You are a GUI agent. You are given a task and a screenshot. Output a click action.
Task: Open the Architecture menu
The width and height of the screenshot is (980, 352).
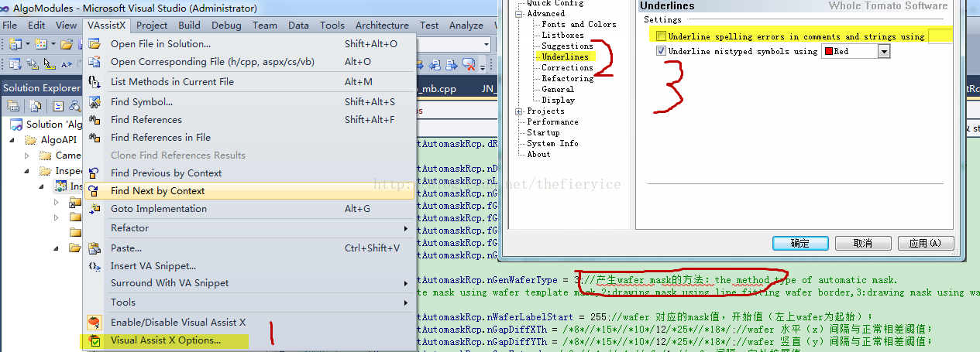382,25
